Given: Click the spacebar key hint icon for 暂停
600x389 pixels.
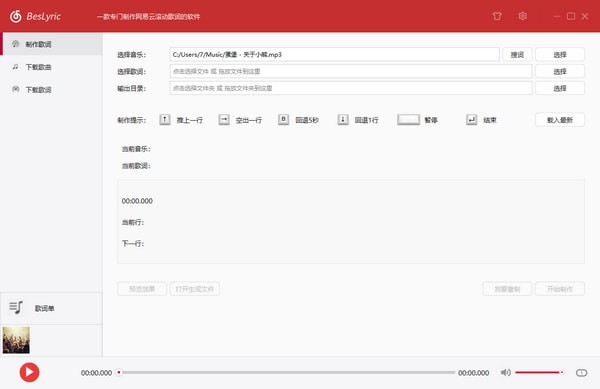Looking at the screenshot, I should click(408, 120).
